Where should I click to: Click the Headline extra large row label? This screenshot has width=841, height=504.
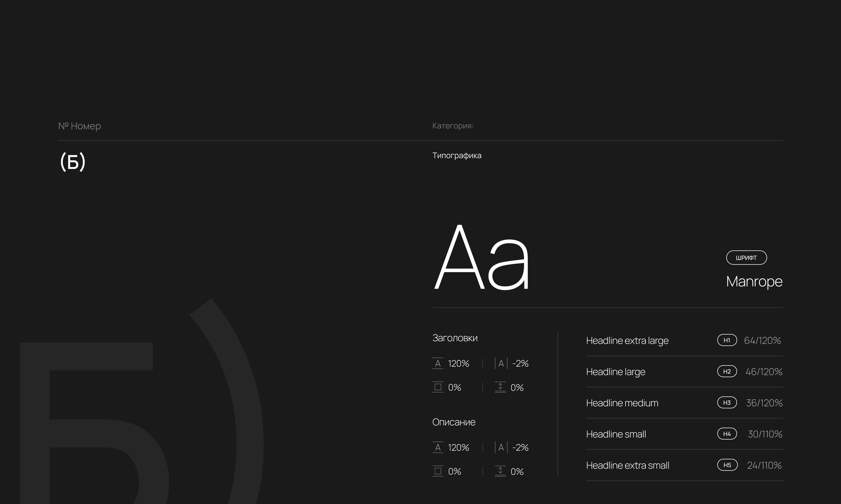627,340
